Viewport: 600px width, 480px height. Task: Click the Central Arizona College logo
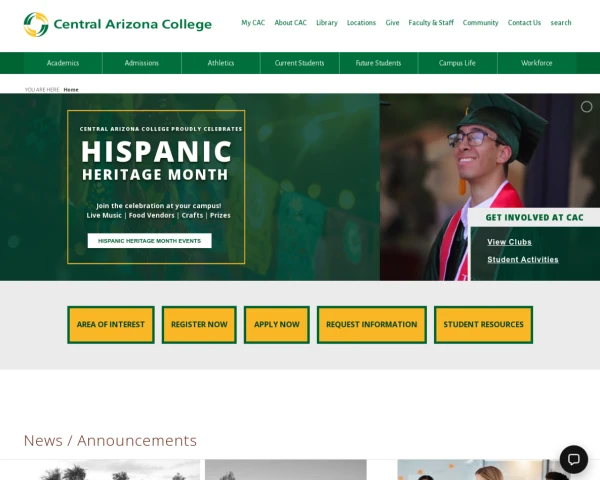coord(117,24)
